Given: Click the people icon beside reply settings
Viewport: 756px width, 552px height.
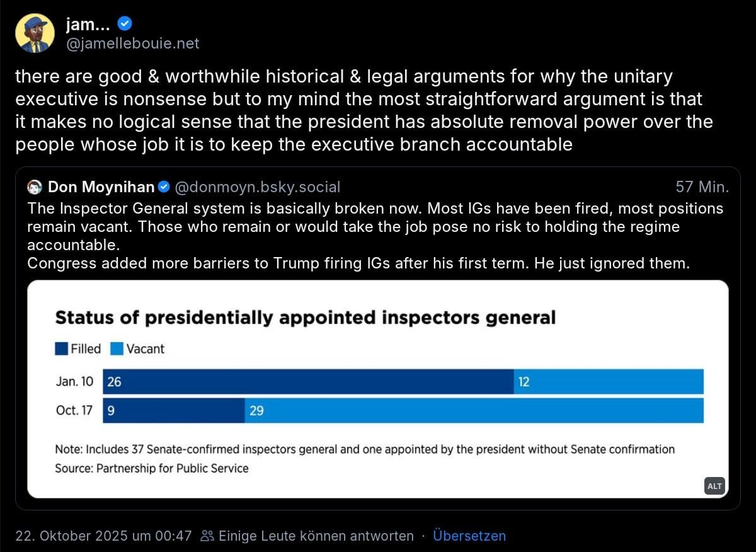Looking at the screenshot, I should point(207,536).
